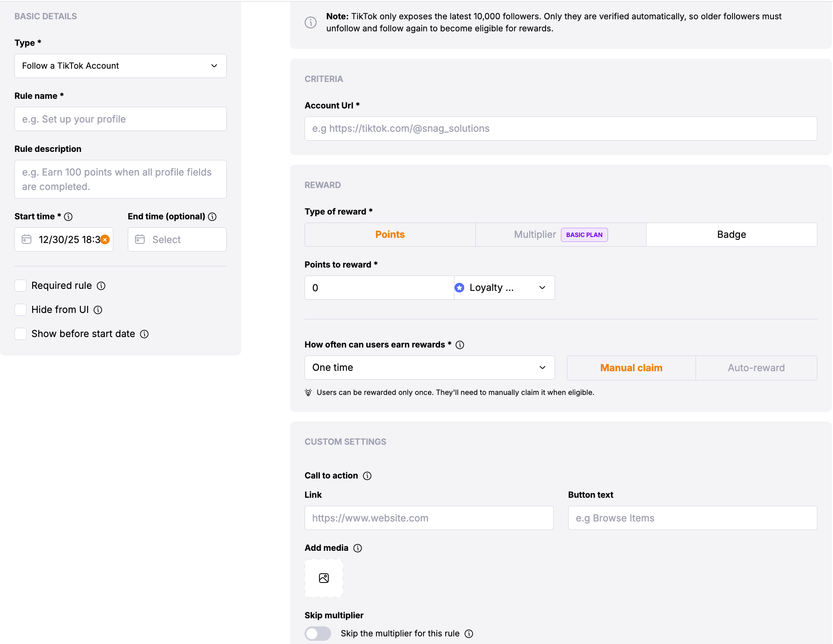This screenshot has height=644, width=833.
Task: Choose the Manual claim option
Action: click(631, 368)
